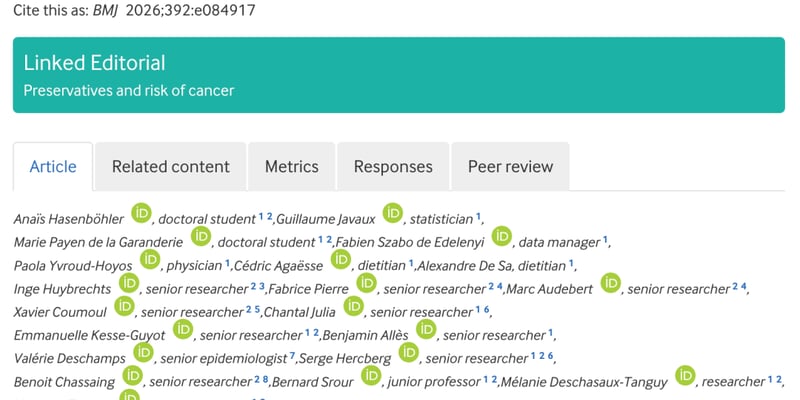Image resolution: width=800 pixels, height=400 pixels.
Task: Click Fabrice Pierre's ORCID icon
Action: click(367, 284)
